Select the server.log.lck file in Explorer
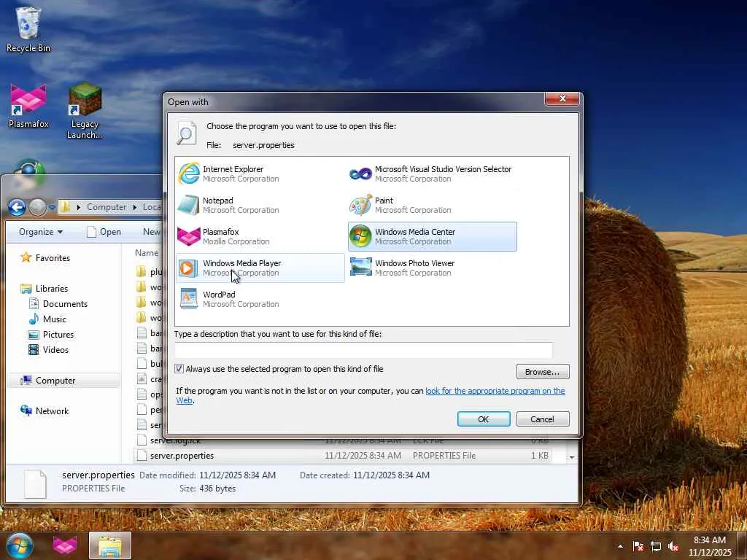 click(175, 440)
